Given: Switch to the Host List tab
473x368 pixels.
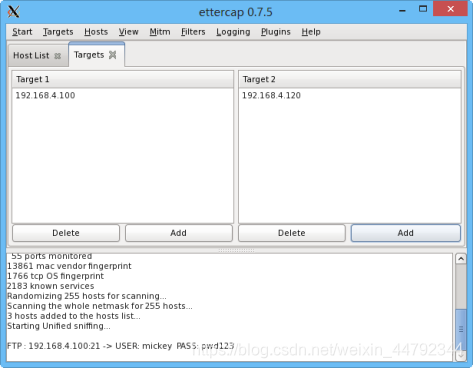Looking at the screenshot, I should click(x=31, y=56).
